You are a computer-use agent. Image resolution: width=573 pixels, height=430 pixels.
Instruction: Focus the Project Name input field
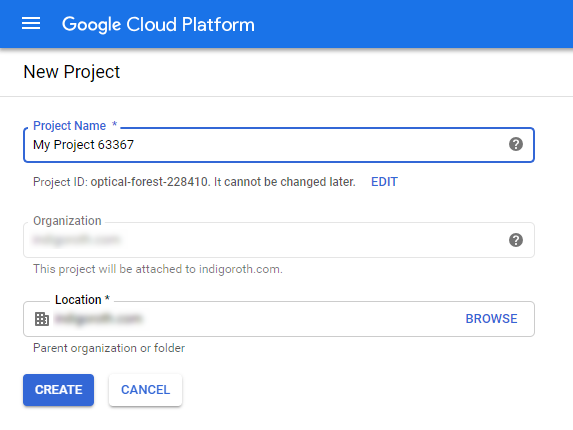pyautogui.click(x=279, y=145)
